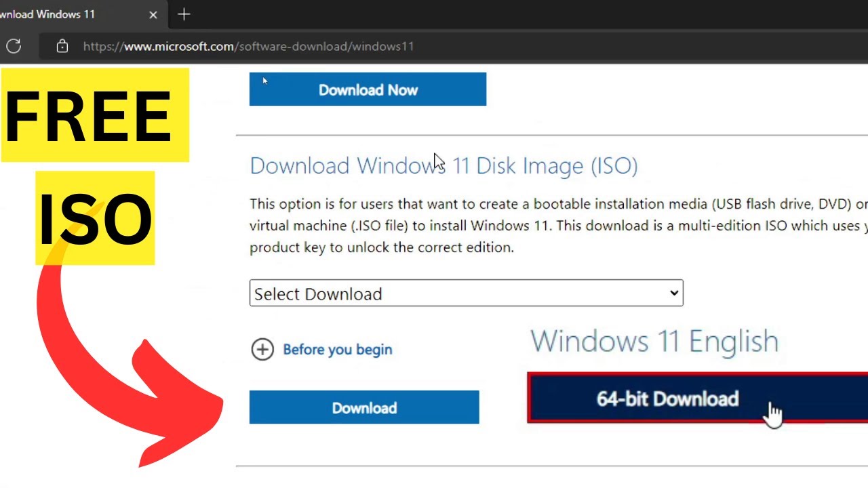Open the Select Download dropdown

click(466, 293)
